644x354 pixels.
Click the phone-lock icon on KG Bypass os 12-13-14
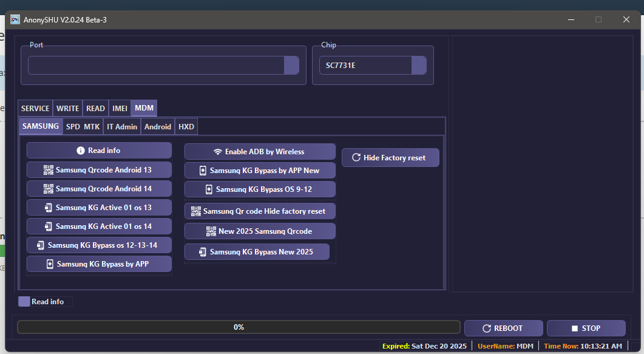(40, 245)
